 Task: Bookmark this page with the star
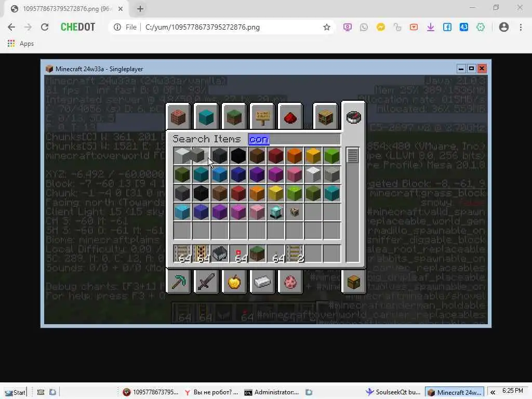326,27
